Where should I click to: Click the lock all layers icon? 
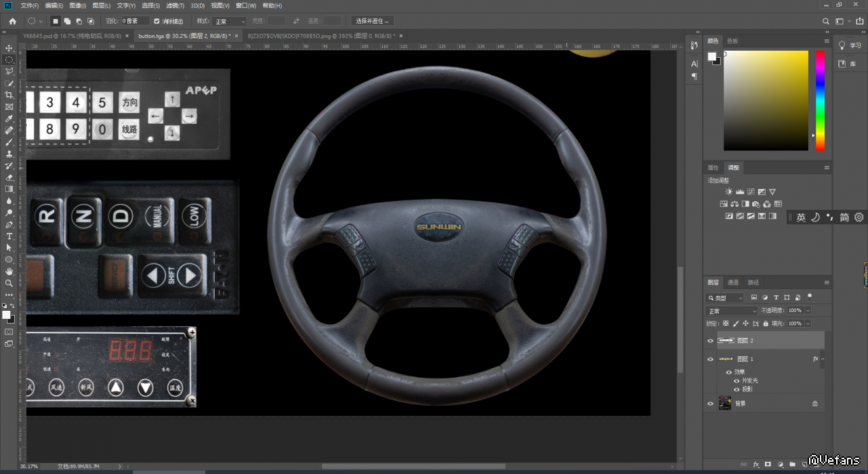[x=766, y=324]
